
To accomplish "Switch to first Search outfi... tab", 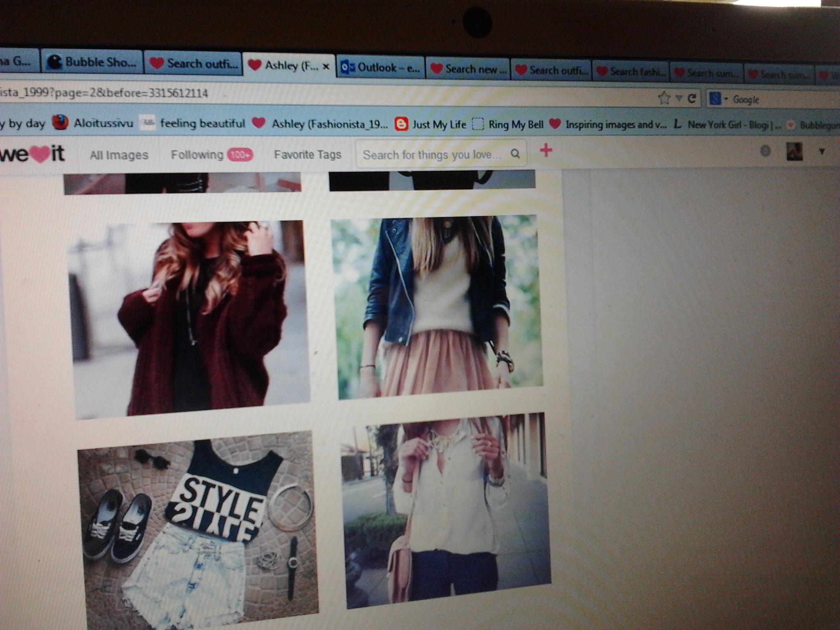I will [x=194, y=64].
